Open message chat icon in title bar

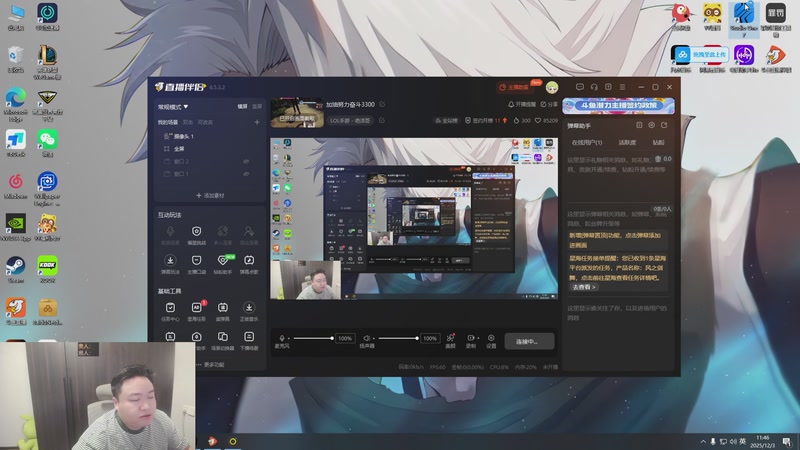coord(580,87)
